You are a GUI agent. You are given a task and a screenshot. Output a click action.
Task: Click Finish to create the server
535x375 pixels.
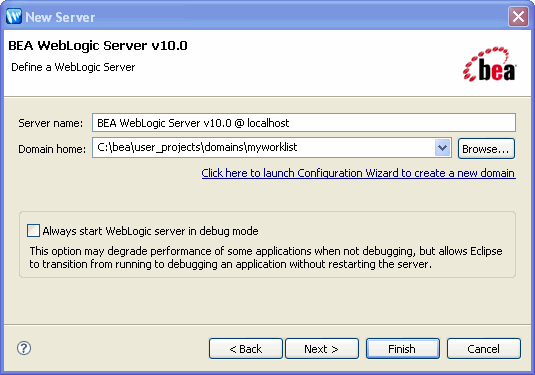tap(403, 349)
